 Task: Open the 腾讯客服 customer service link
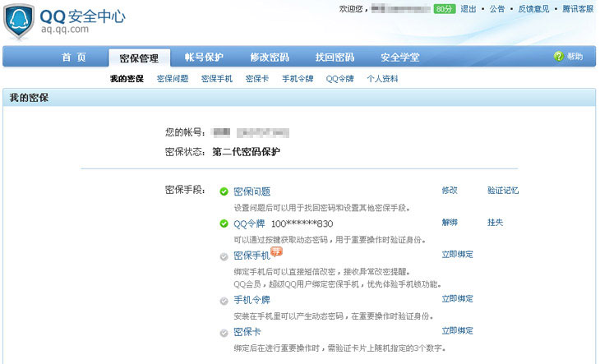[578, 9]
